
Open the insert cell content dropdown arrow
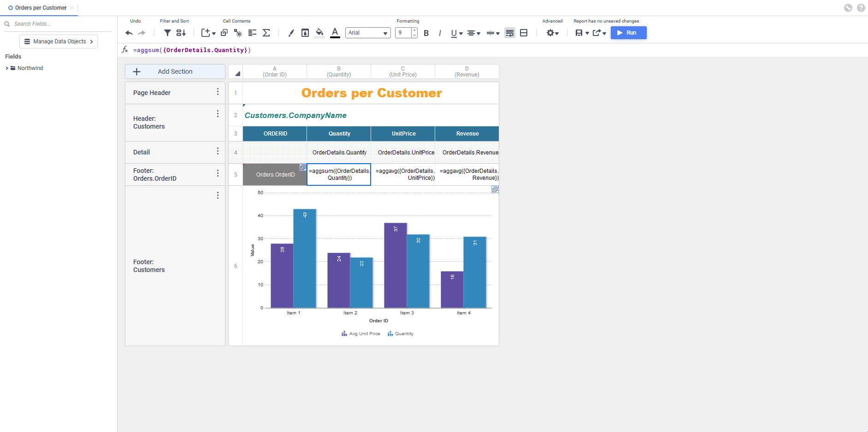(x=214, y=34)
